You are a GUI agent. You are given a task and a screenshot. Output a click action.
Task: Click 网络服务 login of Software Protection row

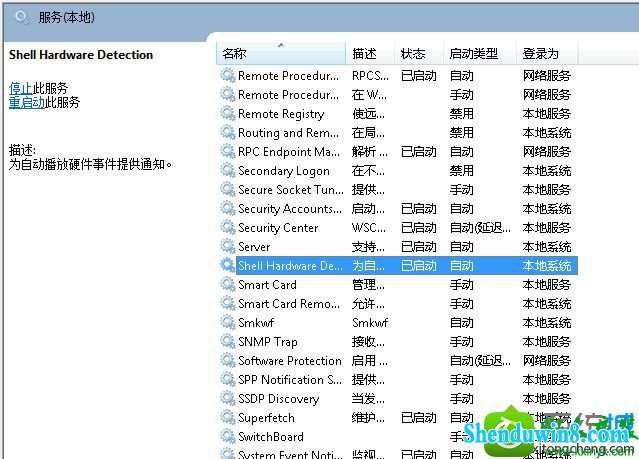(547, 361)
